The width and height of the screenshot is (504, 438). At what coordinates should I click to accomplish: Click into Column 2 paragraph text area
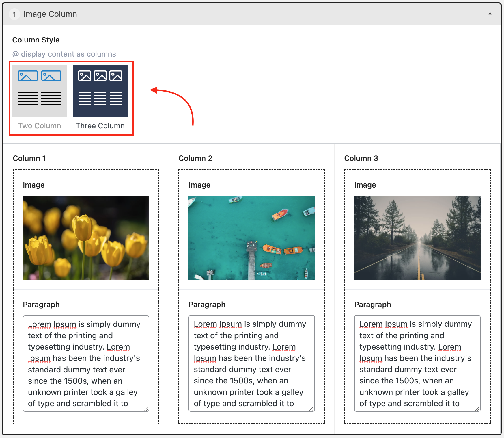(252, 363)
